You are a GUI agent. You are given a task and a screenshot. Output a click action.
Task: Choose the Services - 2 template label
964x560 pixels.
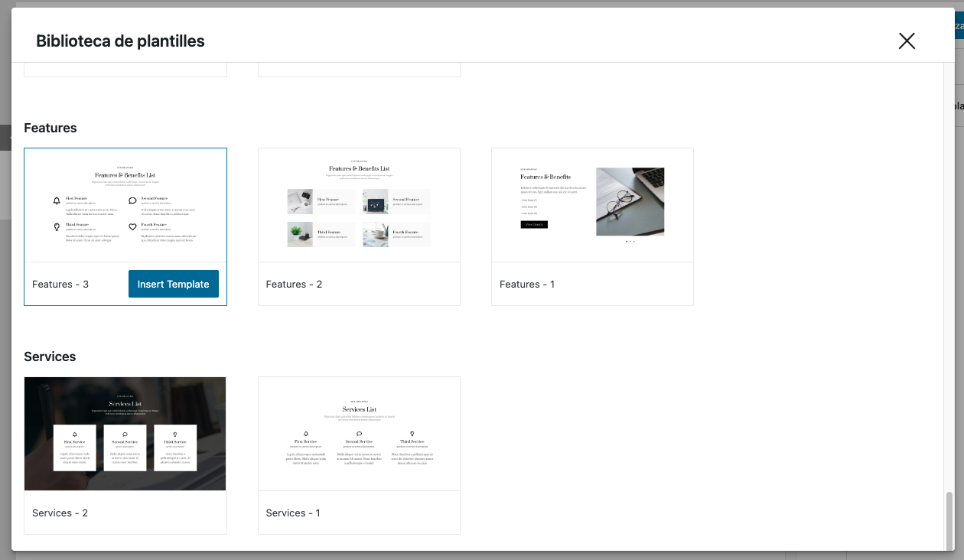[x=60, y=513]
